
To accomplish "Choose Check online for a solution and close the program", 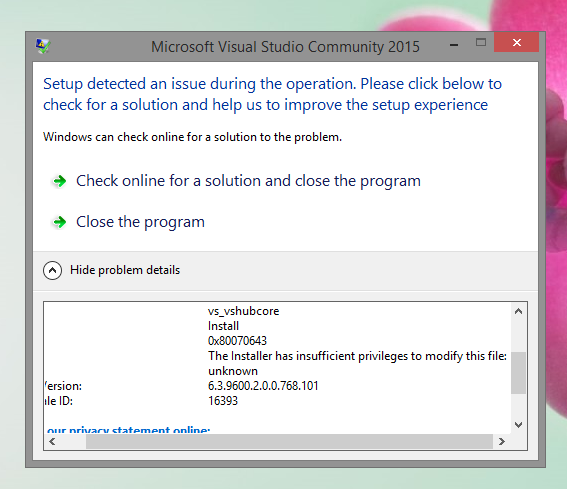I will coord(248,181).
